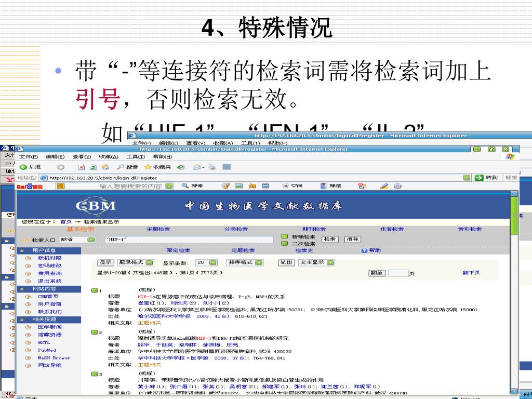Click the 显示 display button

[x=105, y=262]
